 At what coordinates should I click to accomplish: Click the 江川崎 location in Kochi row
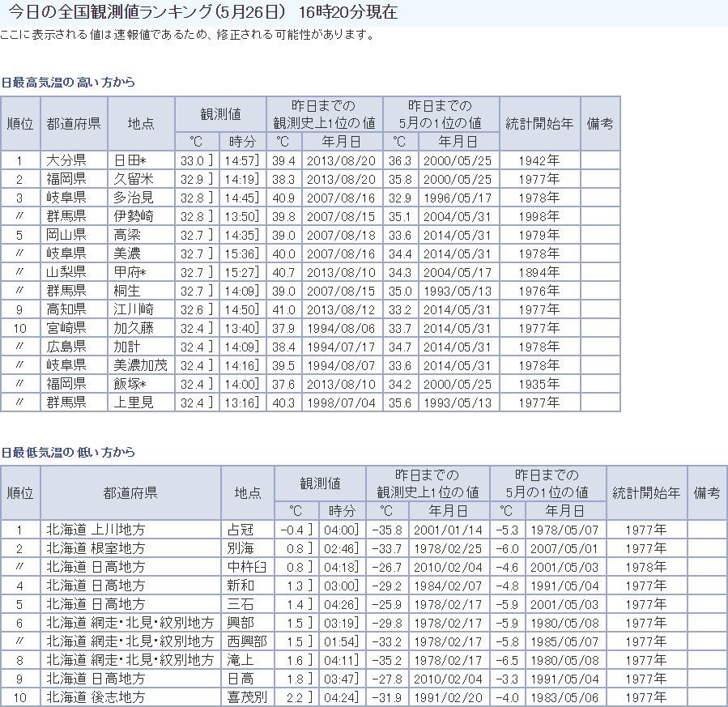133,309
